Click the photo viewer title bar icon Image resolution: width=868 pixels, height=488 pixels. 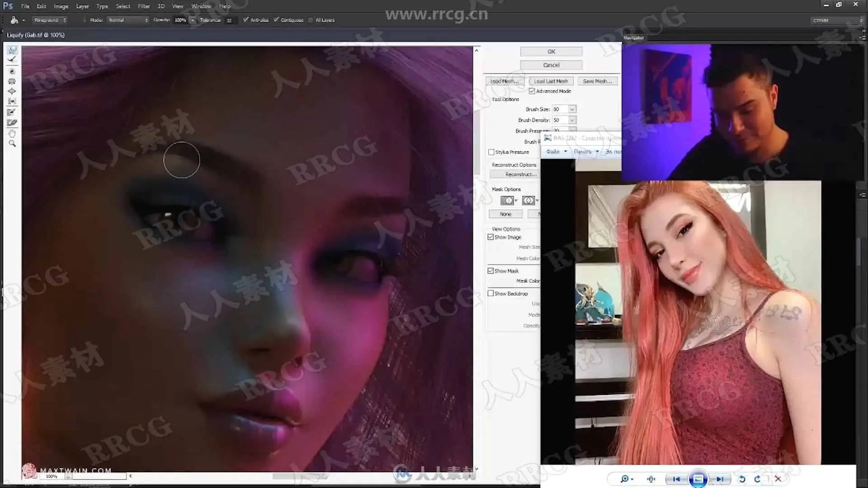click(547, 138)
